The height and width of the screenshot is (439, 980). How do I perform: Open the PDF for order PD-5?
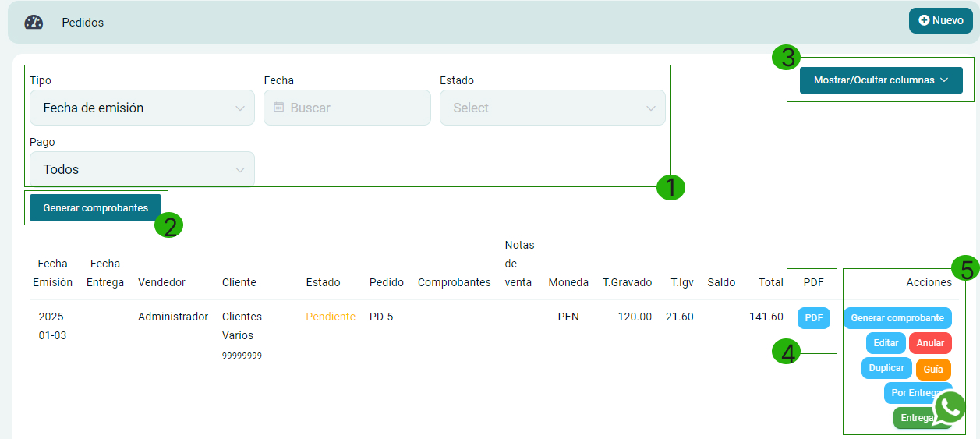coord(813,318)
